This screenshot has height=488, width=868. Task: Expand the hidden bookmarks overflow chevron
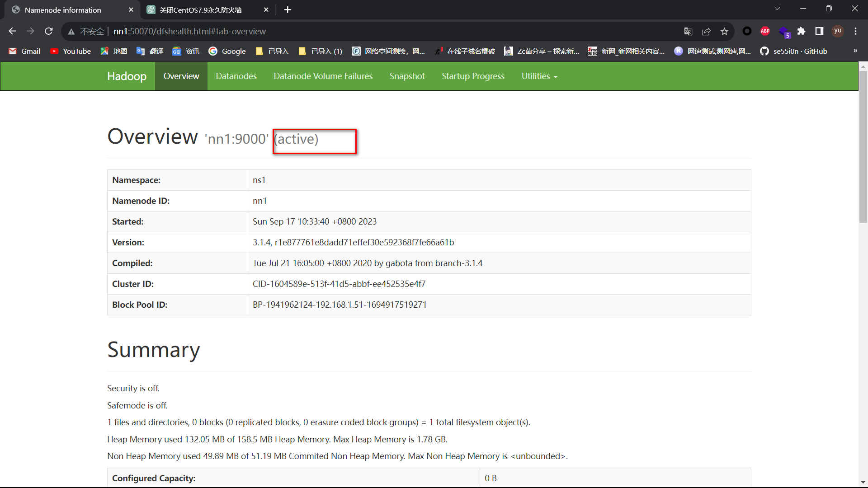point(855,51)
